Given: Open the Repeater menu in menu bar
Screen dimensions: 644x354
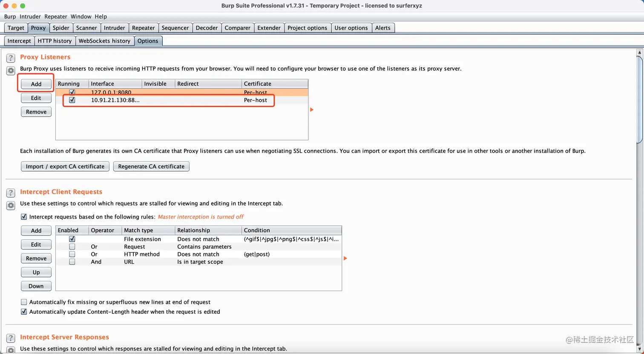Looking at the screenshot, I should [x=56, y=17].
